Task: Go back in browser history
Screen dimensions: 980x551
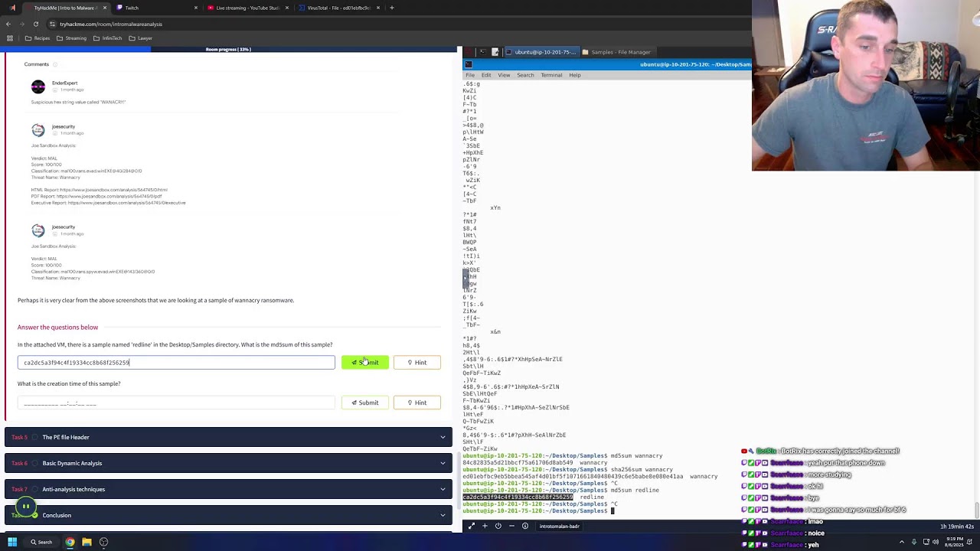Action: coord(8,24)
